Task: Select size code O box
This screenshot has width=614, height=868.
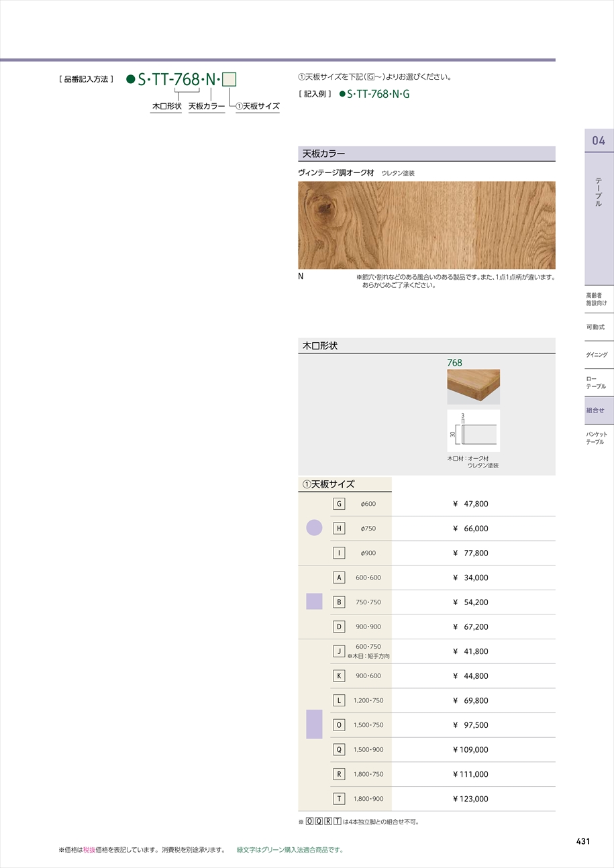Action: point(339,725)
